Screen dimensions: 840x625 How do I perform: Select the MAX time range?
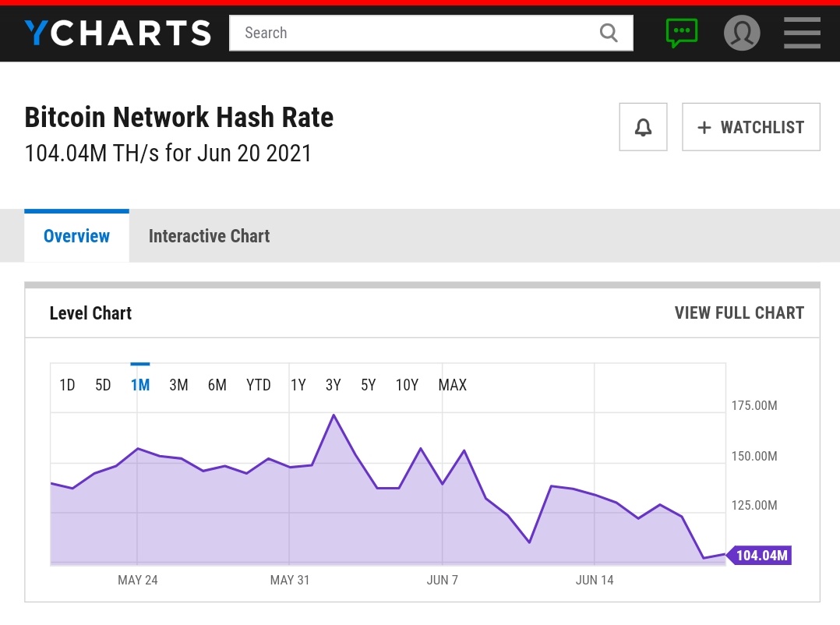[x=453, y=384]
